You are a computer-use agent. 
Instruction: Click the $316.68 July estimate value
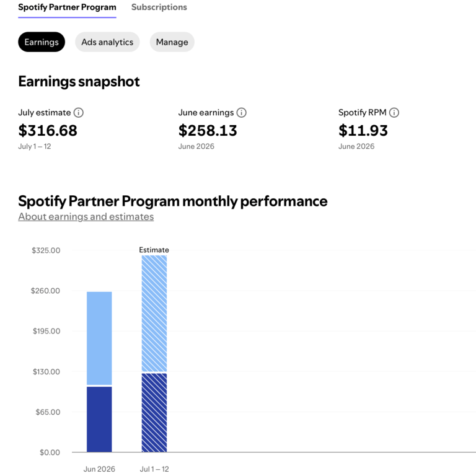pos(48,131)
